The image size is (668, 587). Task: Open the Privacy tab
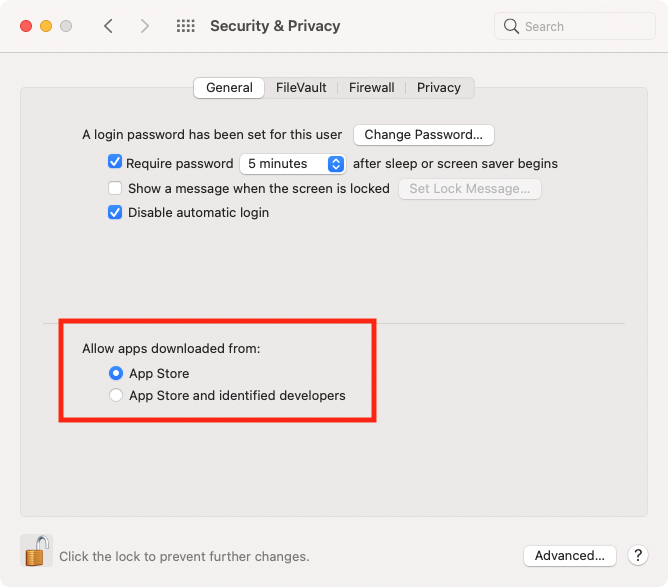point(439,88)
